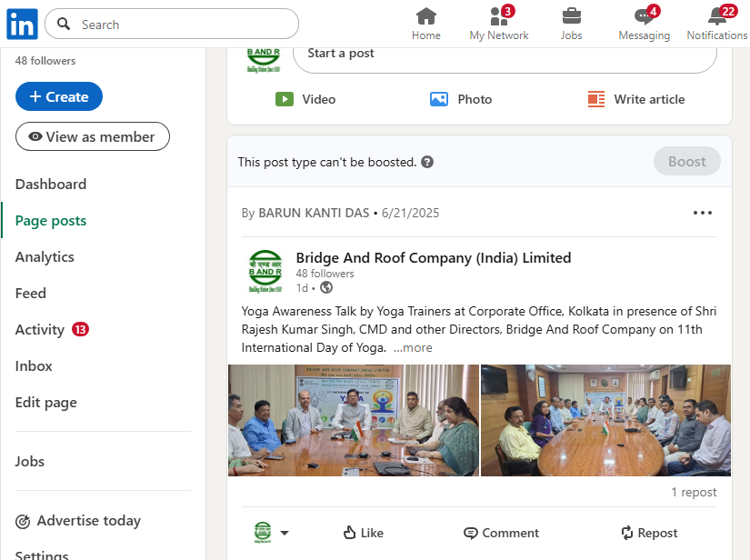Click Advertise today link

click(89, 520)
